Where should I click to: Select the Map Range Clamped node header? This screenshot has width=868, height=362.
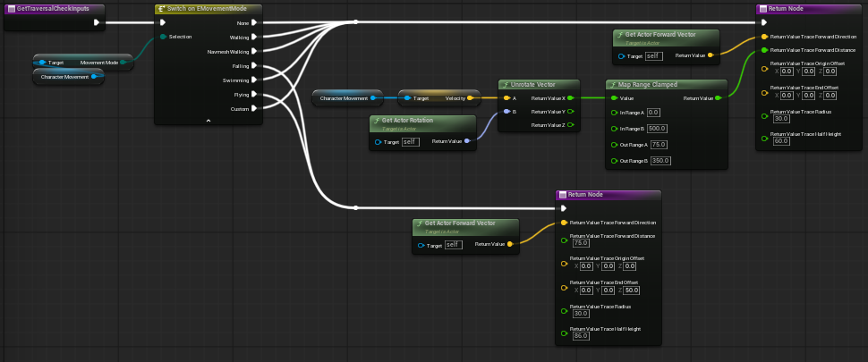667,84
